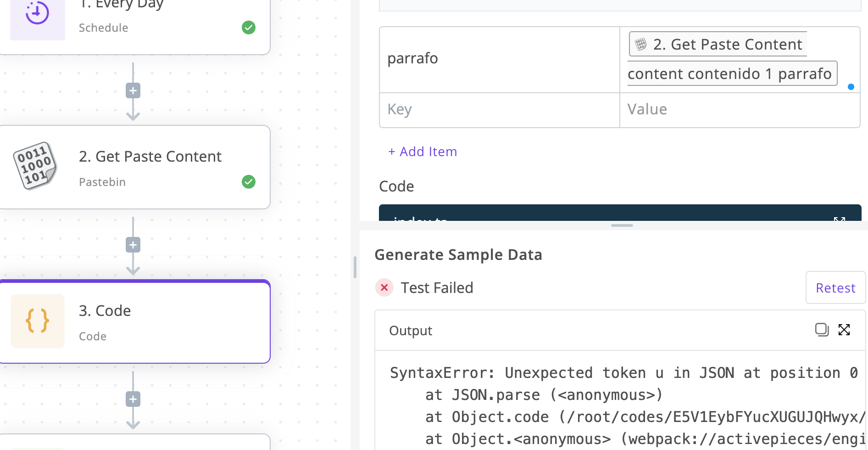
Task: Click the empty Value input field
Action: [x=739, y=110]
